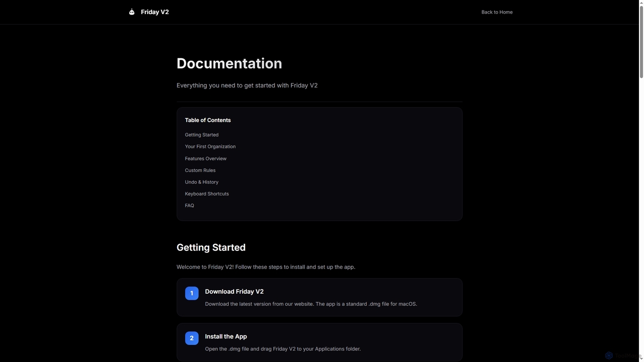This screenshot has height=362, width=644.
Task: Click the 'standard .dmg file for macOS' description
Action: [311, 304]
